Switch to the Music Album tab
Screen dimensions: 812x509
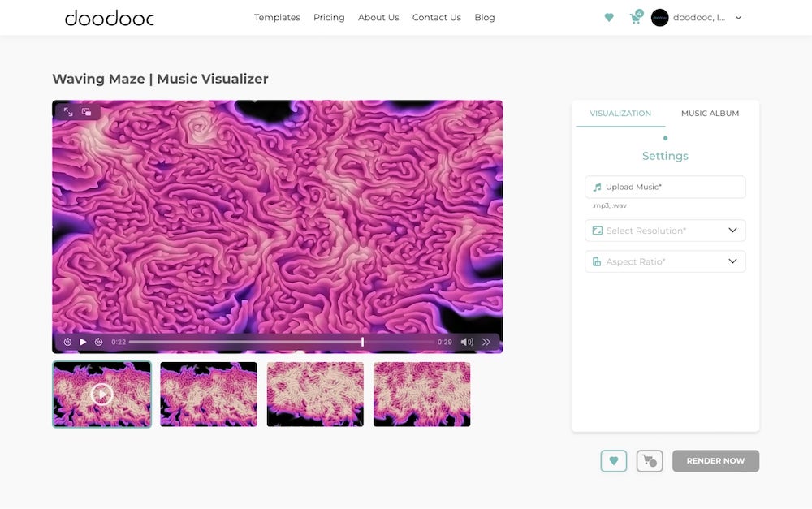710,114
